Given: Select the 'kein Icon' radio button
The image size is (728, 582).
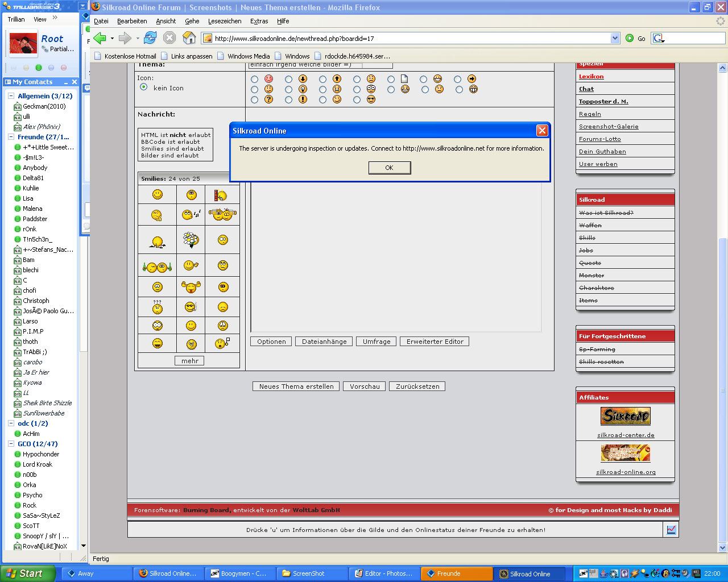Looking at the screenshot, I should click(143, 87).
